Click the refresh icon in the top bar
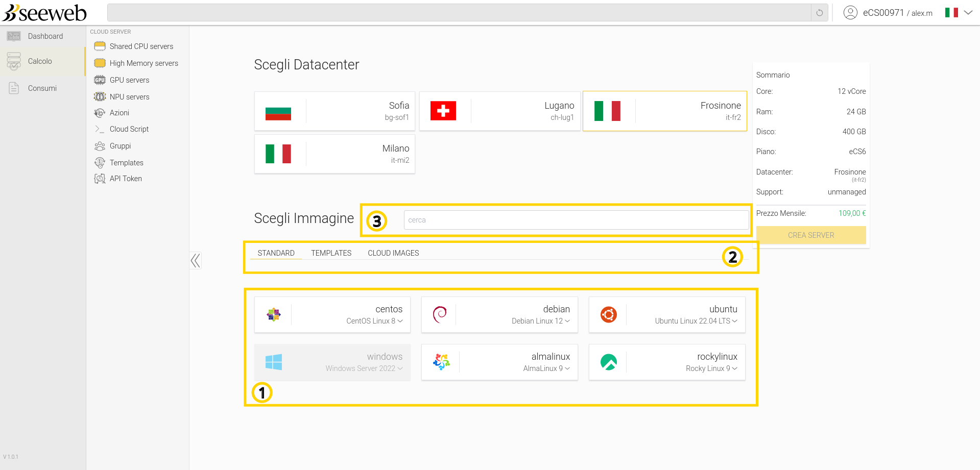 pos(819,13)
